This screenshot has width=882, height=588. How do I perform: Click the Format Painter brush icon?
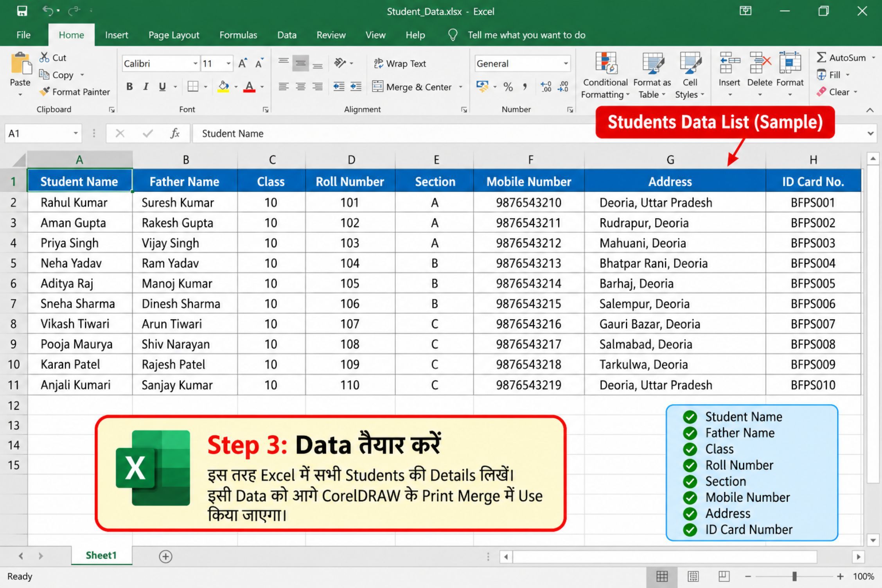pos(45,91)
